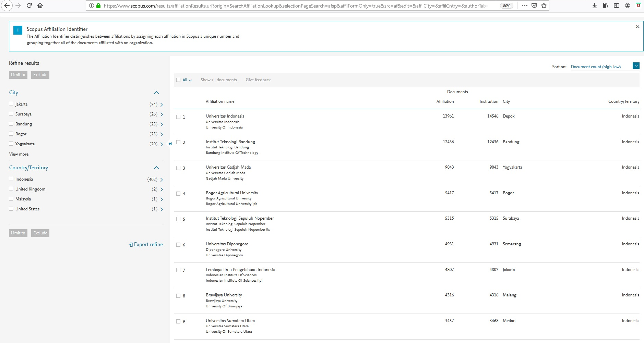Screen dimensions: 644x343
Task: Open the All selection dropdown
Action: tap(187, 80)
